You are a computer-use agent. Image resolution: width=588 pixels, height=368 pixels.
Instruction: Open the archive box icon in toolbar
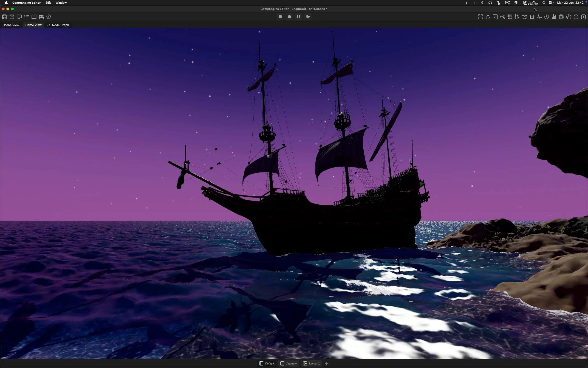pyautogui.click(x=12, y=17)
